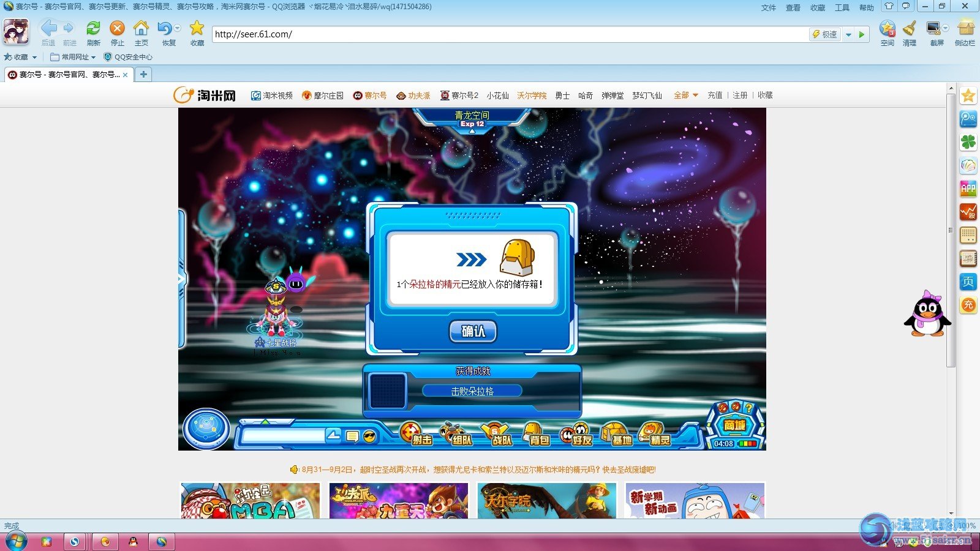Image resolution: width=980 pixels, height=551 pixels.
Task: Open the 战队 squad icon
Action: pos(497,433)
